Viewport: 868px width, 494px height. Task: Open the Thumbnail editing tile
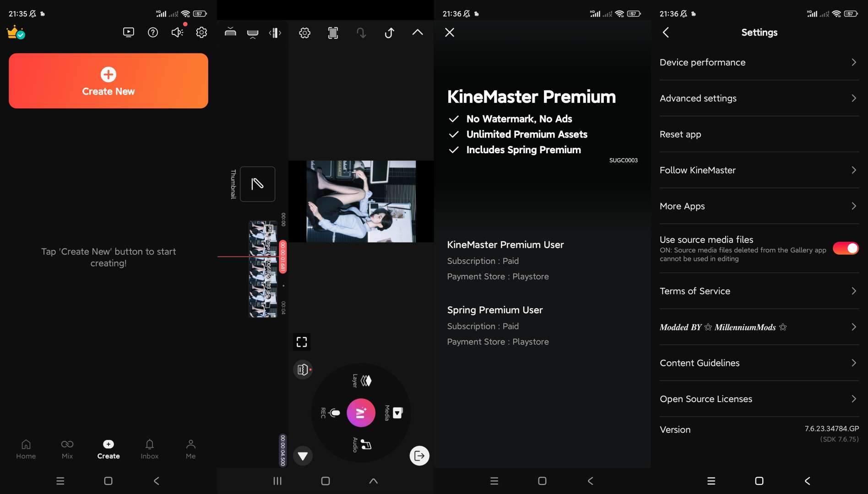(257, 184)
